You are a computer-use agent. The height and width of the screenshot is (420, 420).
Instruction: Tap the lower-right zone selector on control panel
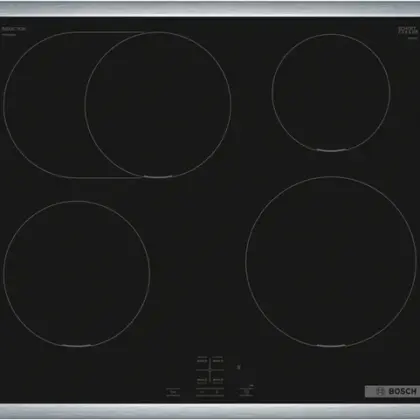[218, 380]
